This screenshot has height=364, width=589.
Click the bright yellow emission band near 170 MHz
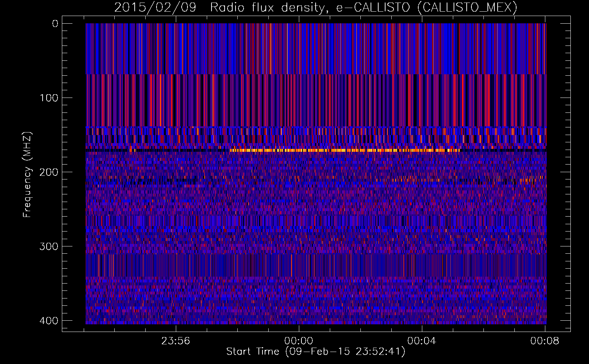[344, 150]
